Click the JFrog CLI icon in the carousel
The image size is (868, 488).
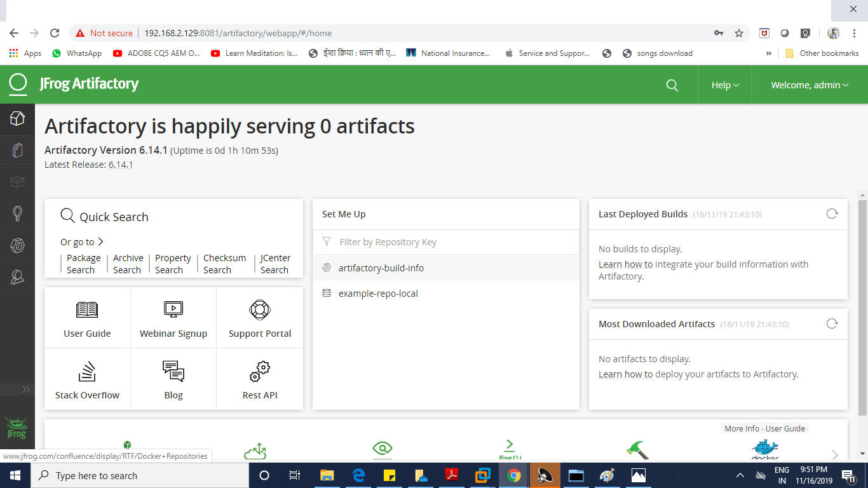tap(510, 449)
